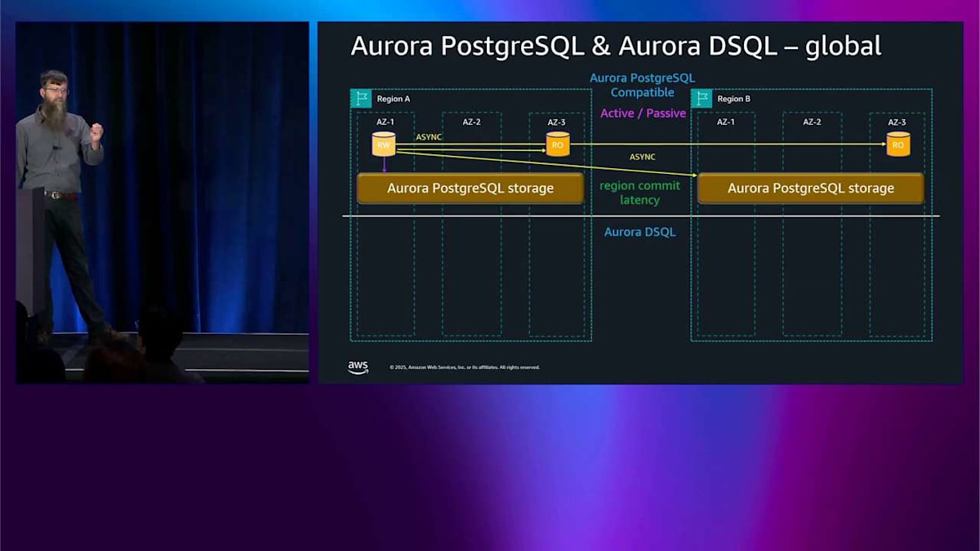Click the AZ-2 label in Region B
This screenshot has width=980, height=551.
click(812, 122)
